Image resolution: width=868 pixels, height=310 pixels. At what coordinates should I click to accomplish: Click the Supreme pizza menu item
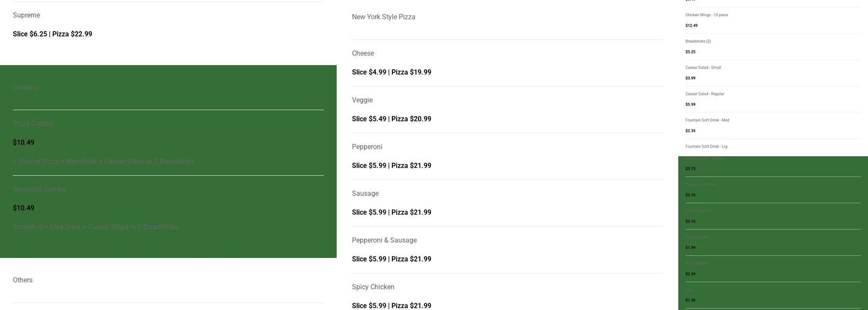[26, 15]
